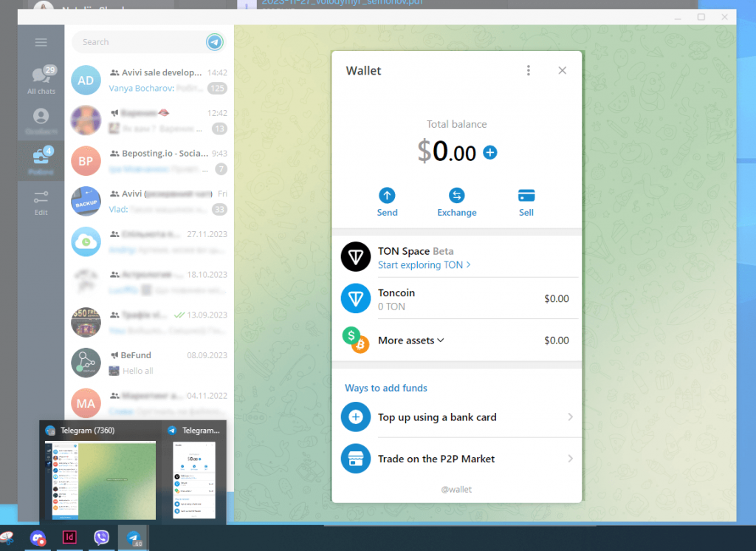
Task: Click the black TON Space logo
Action: pyautogui.click(x=356, y=257)
